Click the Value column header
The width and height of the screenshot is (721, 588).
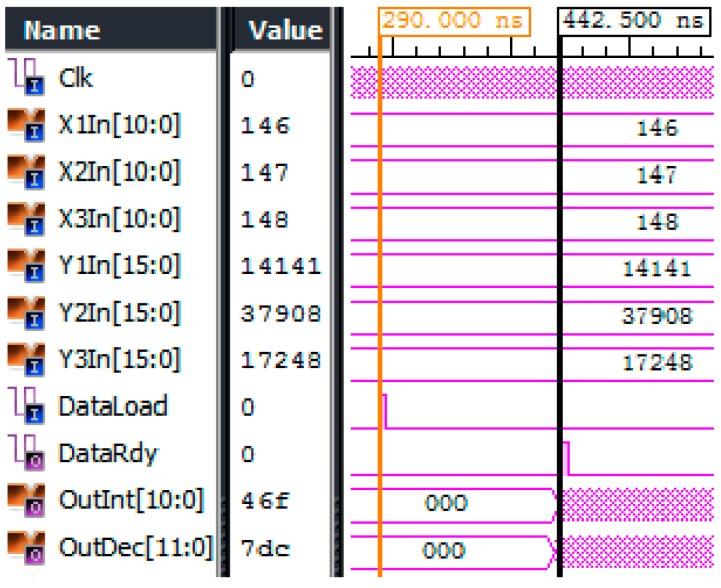click(280, 30)
